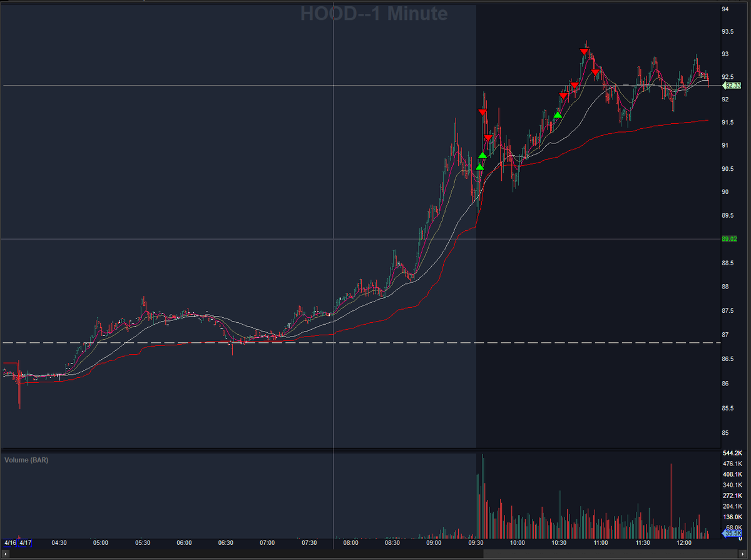Click the green 89.02 crosshair price label

(x=729, y=239)
